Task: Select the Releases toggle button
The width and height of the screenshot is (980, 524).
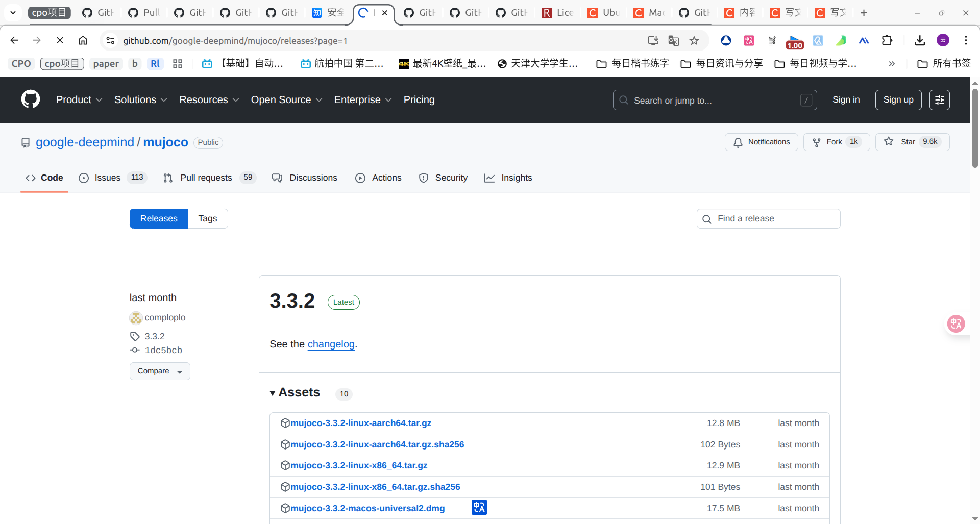Action: (159, 218)
